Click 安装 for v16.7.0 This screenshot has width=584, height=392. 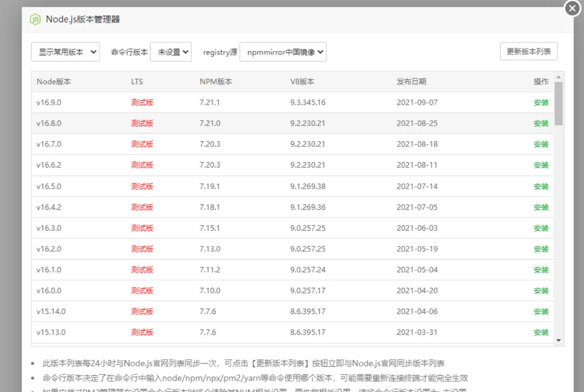tap(541, 144)
